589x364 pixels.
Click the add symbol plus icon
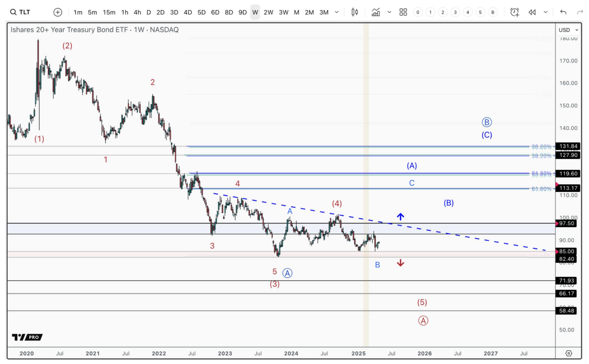[x=58, y=12]
